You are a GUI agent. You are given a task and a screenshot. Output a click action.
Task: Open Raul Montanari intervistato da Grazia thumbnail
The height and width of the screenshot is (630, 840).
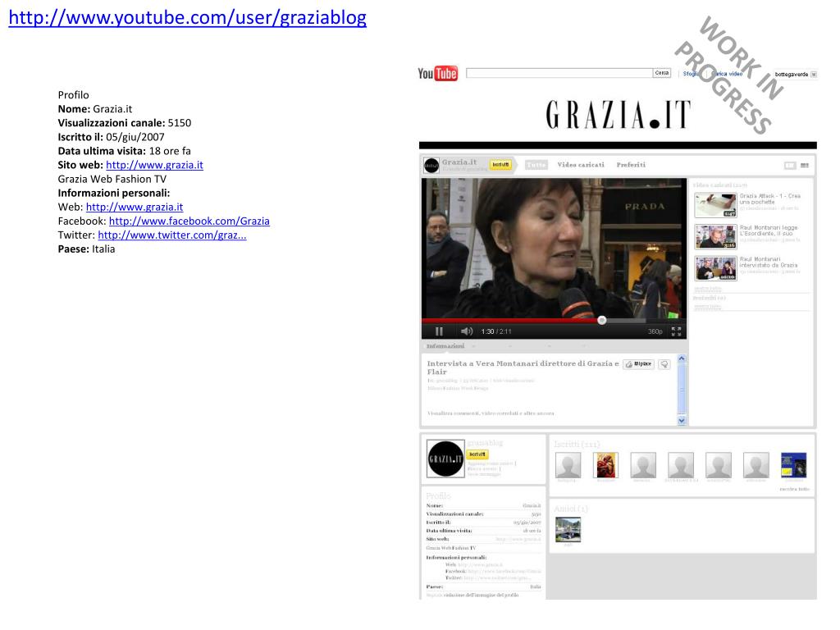715,268
